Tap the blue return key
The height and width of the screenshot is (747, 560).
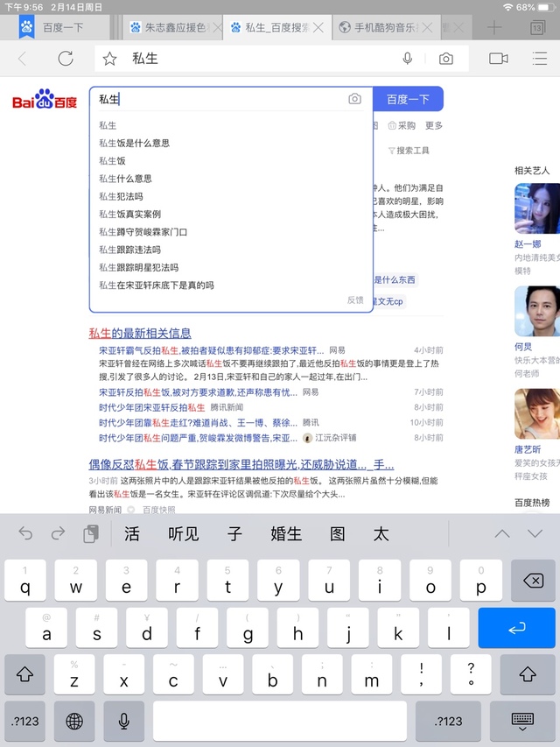[516, 628]
